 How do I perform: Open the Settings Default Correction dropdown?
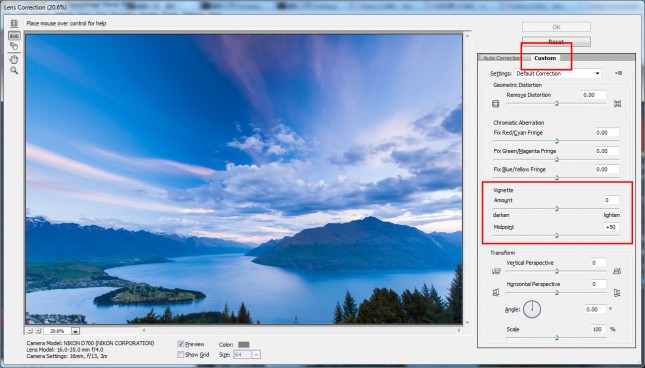click(558, 74)
